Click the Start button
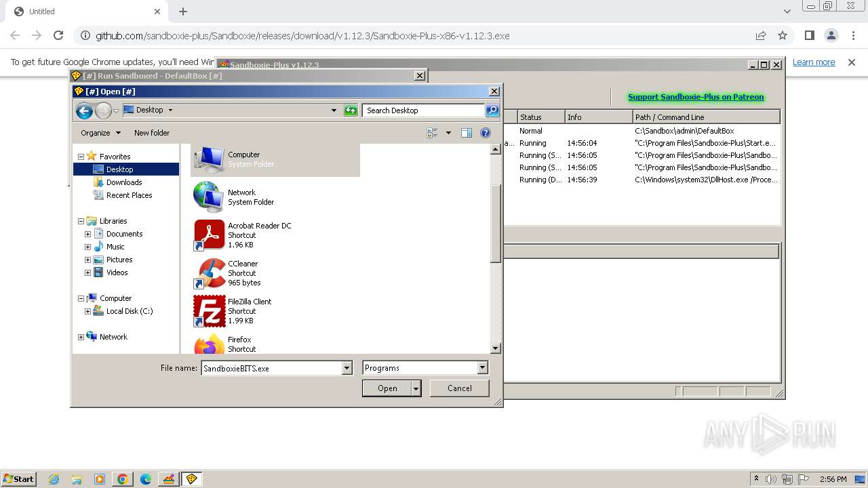Viewport: 868px width, 488px height. point(18,479)
